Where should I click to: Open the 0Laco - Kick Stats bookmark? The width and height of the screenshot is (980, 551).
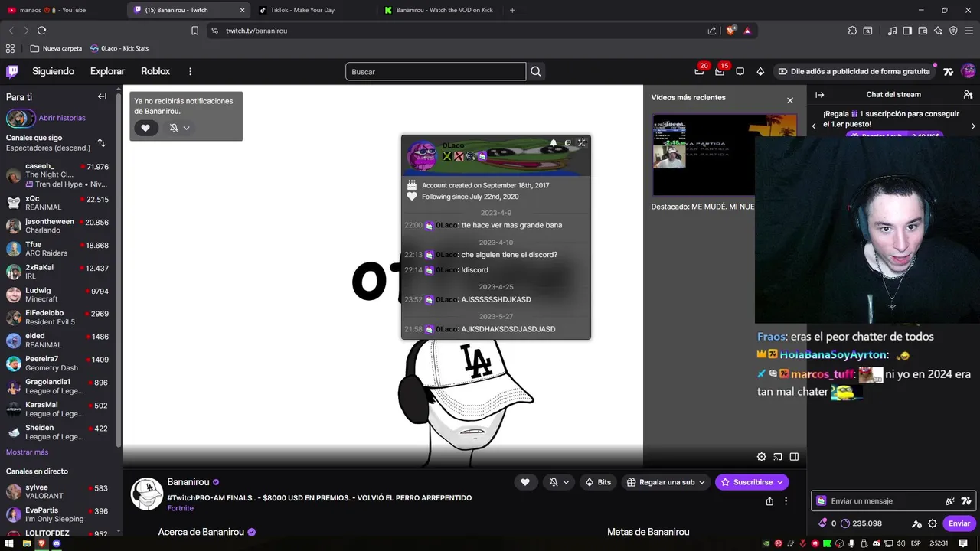(119, 48)
